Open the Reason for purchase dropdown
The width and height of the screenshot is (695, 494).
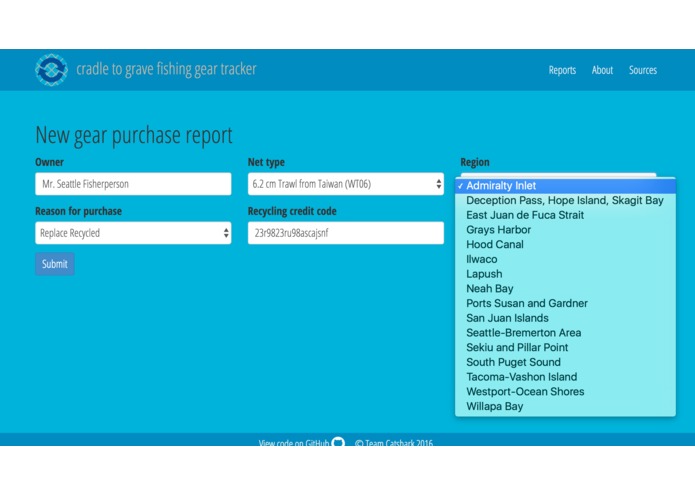pos(133,233)
